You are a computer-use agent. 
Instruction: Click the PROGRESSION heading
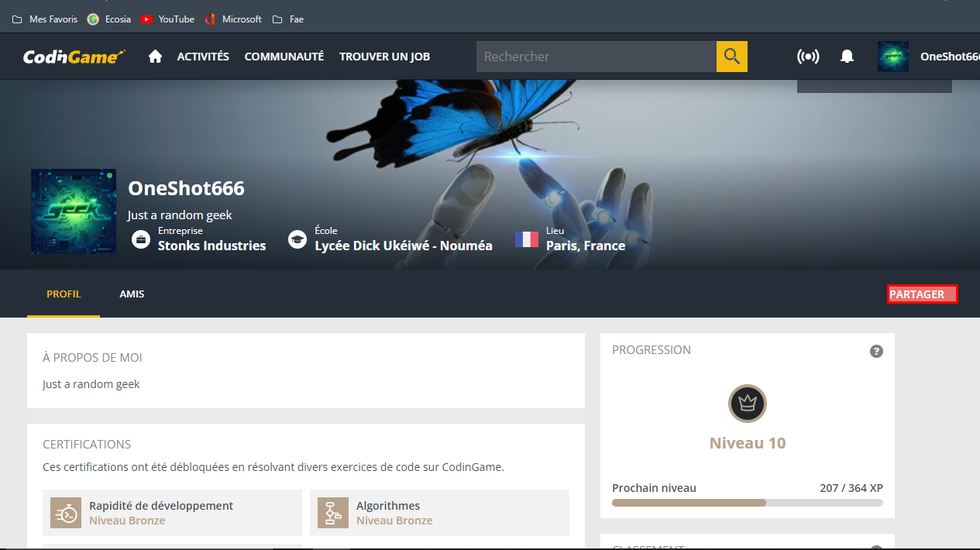(x=652, y=350)
